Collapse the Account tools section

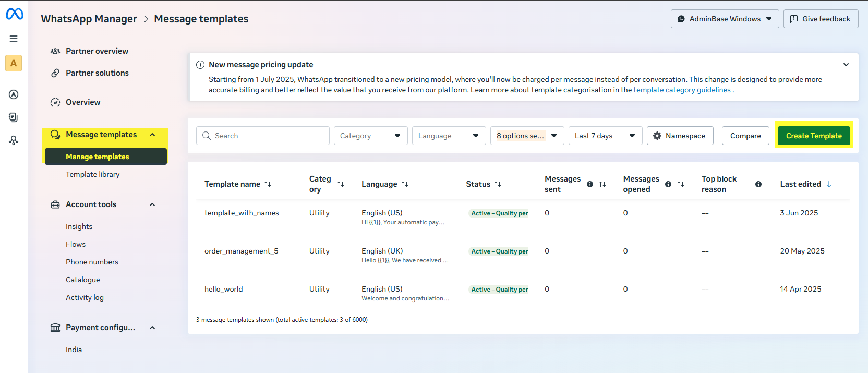(152, 204)
